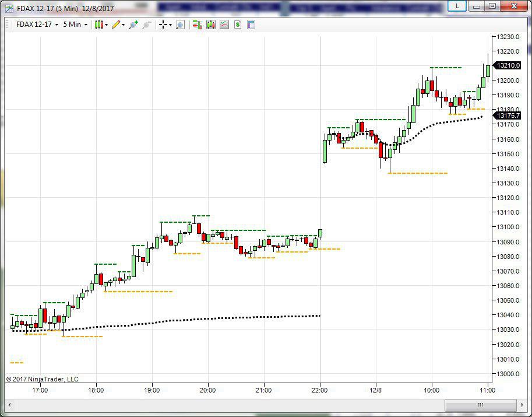Image resolution: width=532 pixels, height=417 pixels.
Task: Click the plug icon with green plus
Action: (x=133, y=24)
